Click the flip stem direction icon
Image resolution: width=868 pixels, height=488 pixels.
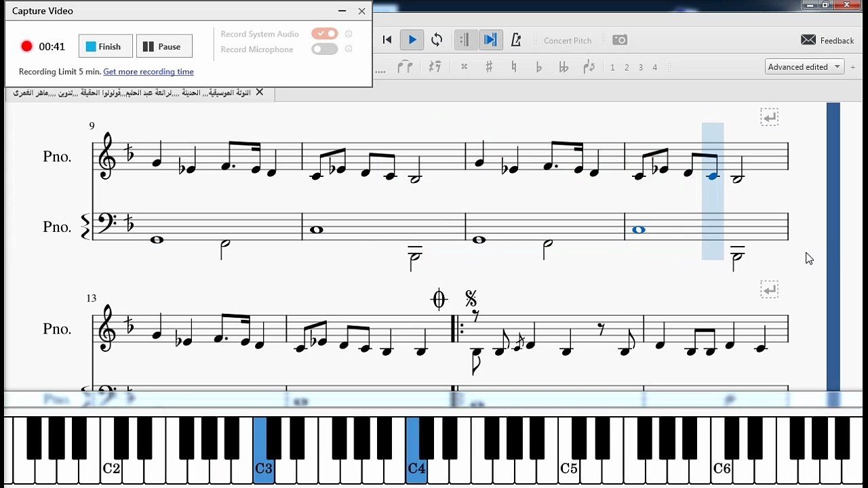[589, 67]
